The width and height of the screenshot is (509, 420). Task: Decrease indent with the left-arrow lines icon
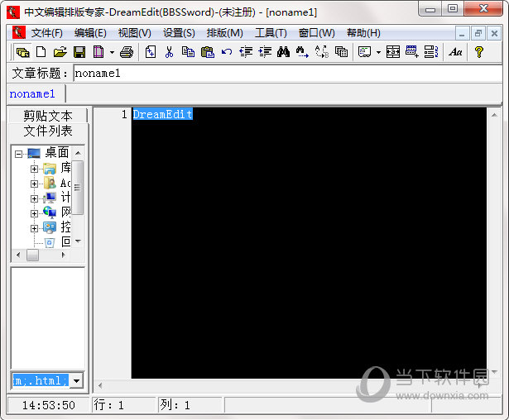click(246, 52)
